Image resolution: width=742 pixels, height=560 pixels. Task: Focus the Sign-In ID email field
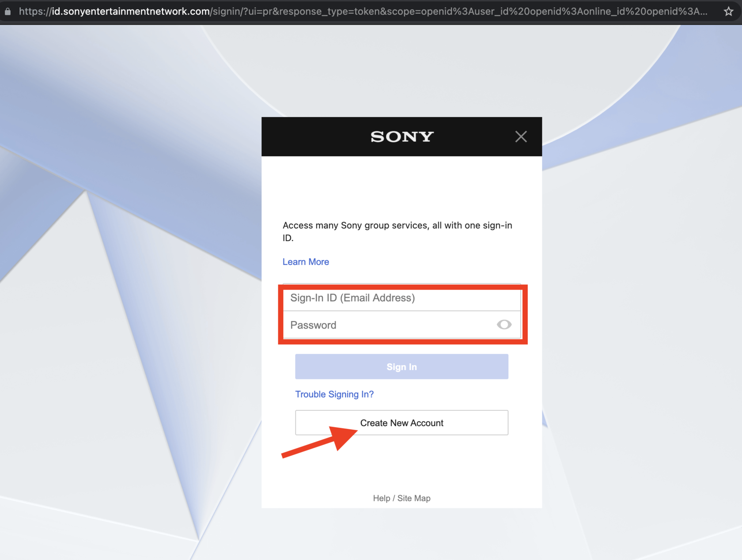click(401, 298)
